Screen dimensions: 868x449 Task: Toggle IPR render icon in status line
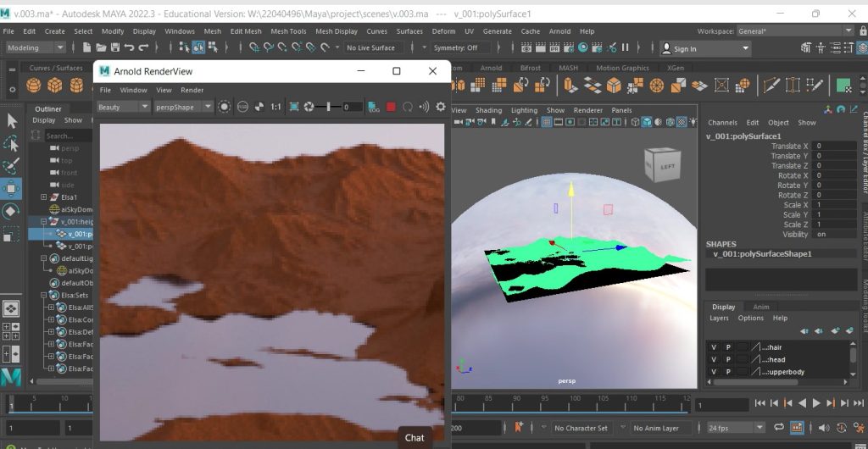(x=554, y=47)
